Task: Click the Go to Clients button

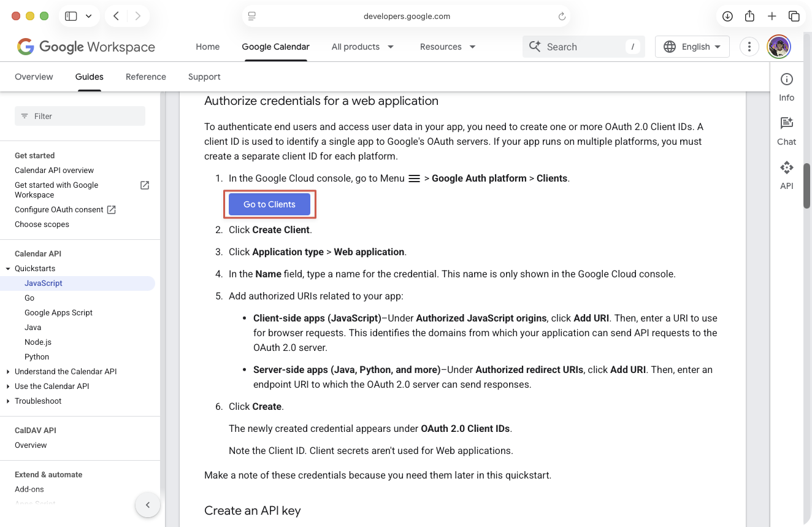Action: point(269,204)
